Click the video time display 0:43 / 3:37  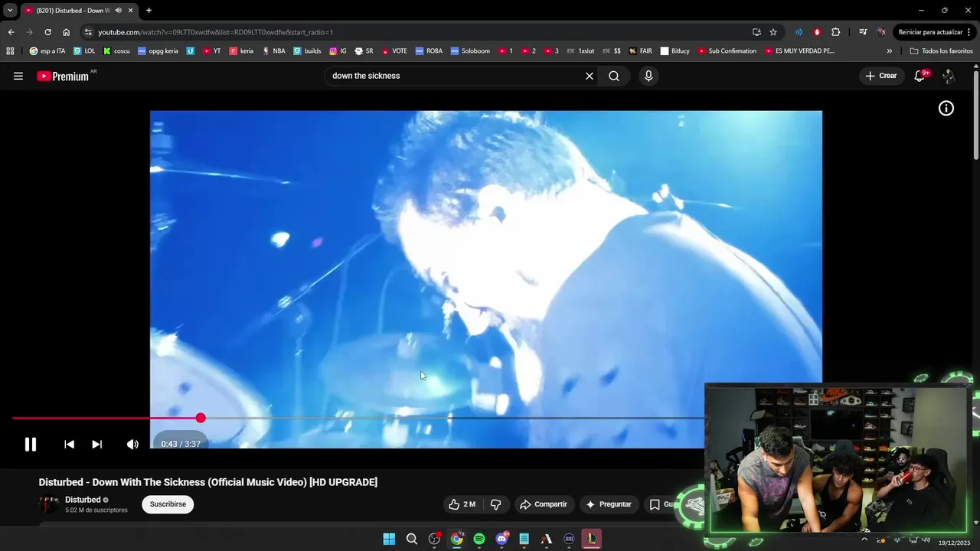[181, 444]
